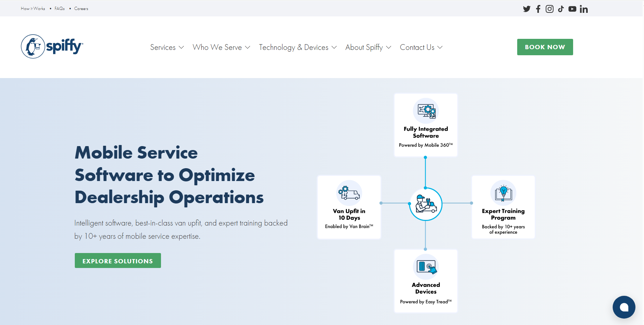The width and height of the screenshot is (644, 325).
Task: Expand the Who We Serve chevron
Action: coord(248,47)
